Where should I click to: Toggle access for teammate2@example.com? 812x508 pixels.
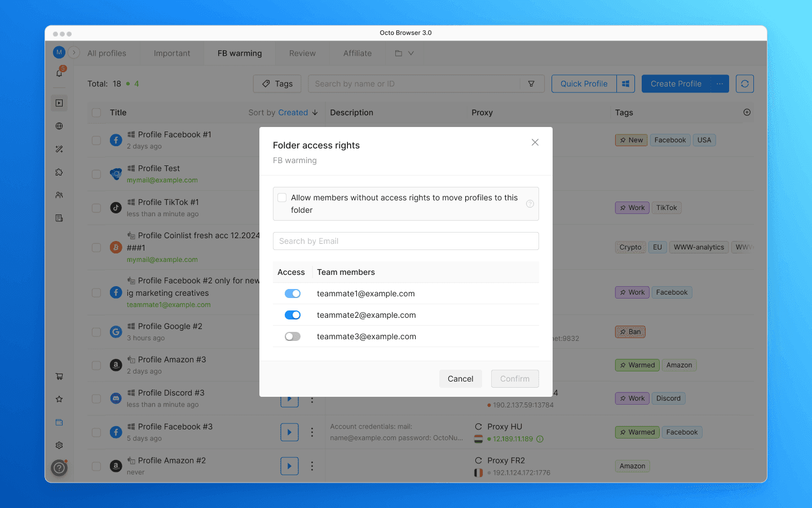293,315
